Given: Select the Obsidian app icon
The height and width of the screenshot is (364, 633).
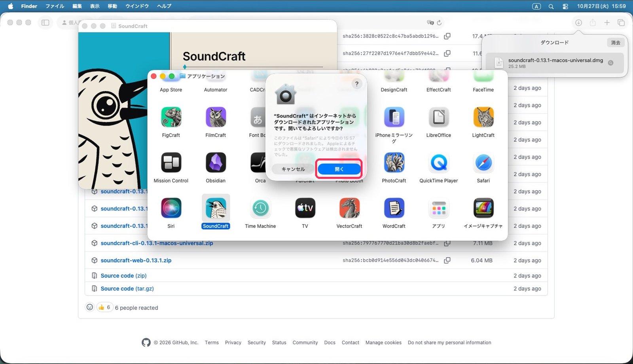Looking at the screenshot, I should click(x=216, y=163).
